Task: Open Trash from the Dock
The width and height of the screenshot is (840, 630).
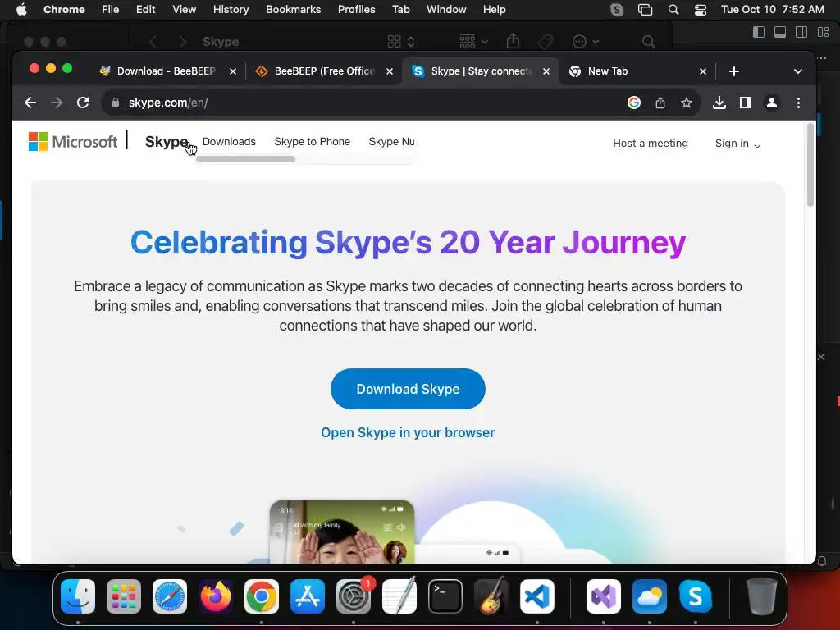Action: tap(762, 596)
